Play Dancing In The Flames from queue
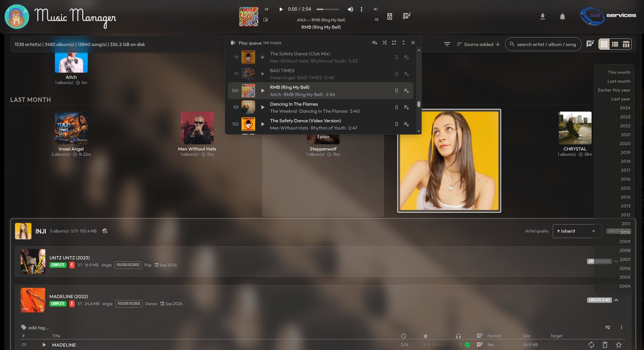Screen dimensions: 644x350 (263, 107)
